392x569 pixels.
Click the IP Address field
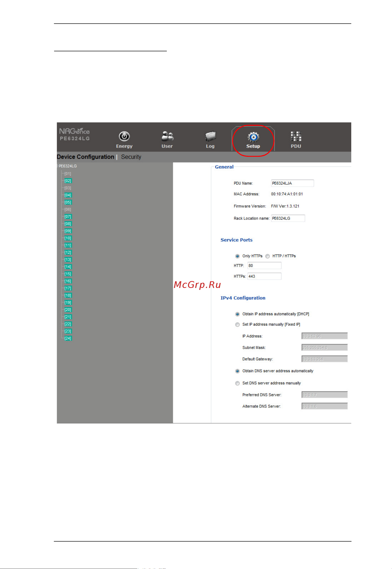pos(325,336)
